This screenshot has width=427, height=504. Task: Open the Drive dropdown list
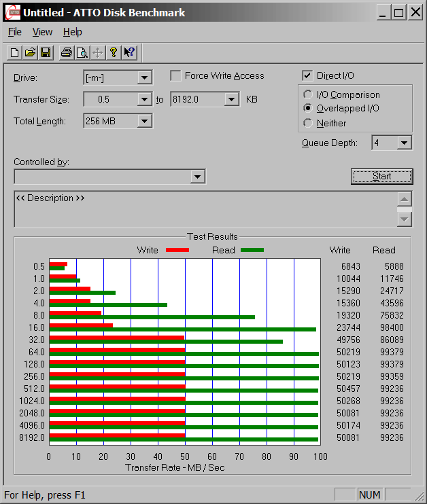click(144, 78)
